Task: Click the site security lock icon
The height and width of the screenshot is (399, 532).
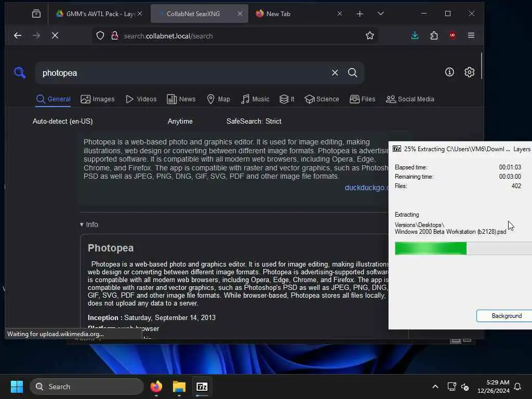Action: (115, 36)
